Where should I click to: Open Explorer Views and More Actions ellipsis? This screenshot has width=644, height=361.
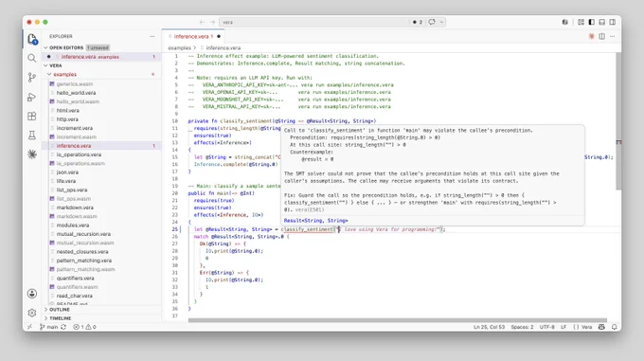click(152, 36)
